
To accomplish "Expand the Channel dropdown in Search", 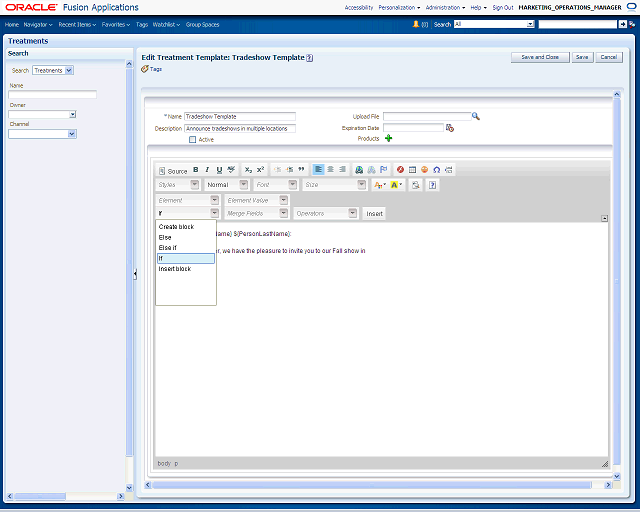I will [x=72, y=134].
